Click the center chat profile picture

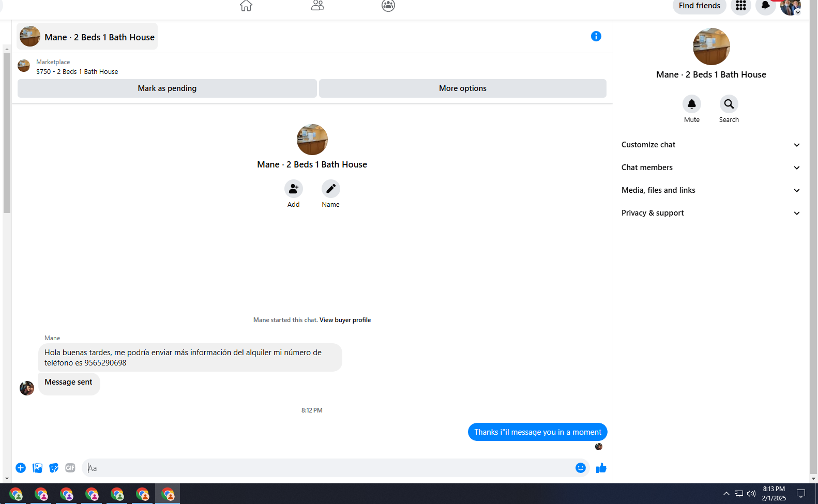(312, 140)
